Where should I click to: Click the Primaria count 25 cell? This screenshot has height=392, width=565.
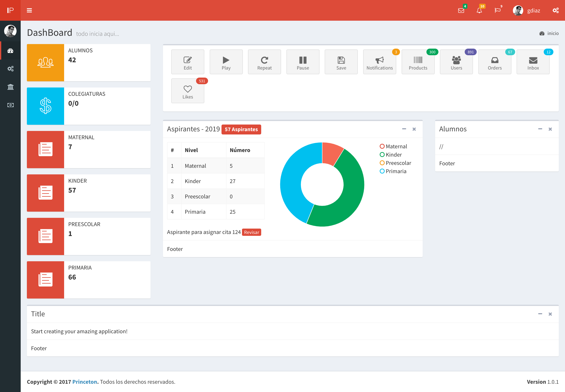click(x=245, y=212)
